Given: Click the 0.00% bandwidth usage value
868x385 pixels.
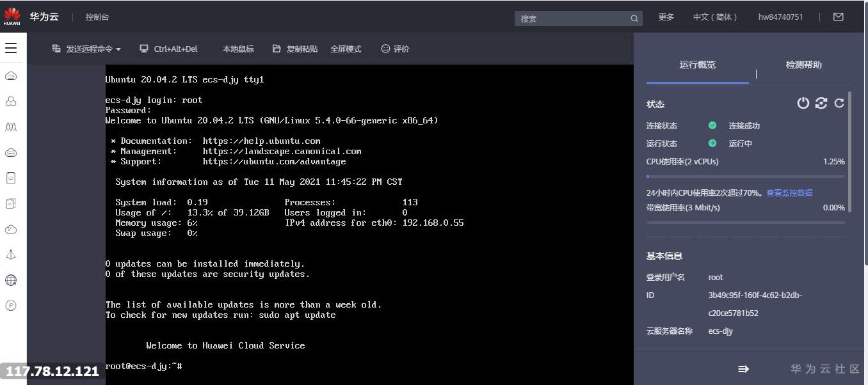Looking at the screenshot, I should 834,208.
